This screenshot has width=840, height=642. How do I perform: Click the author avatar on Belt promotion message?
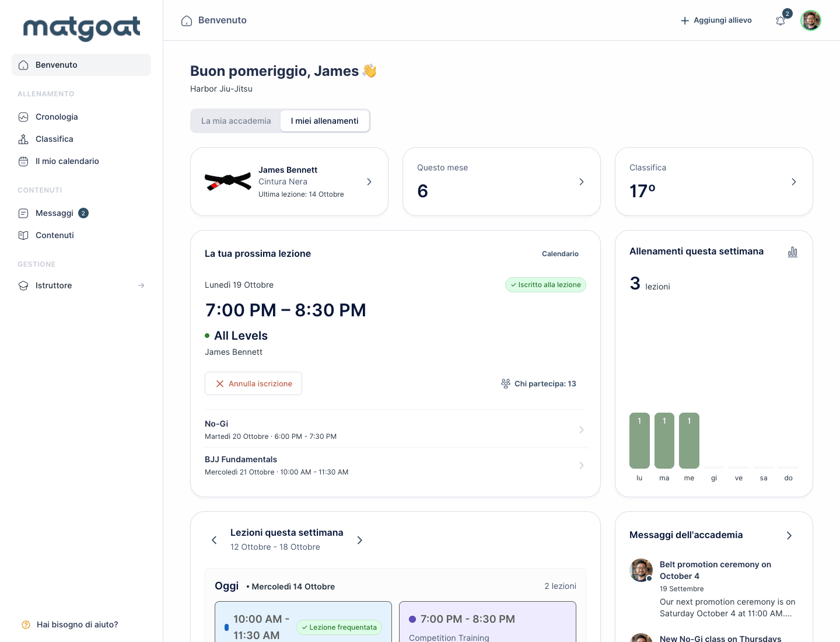click(641, 570)
